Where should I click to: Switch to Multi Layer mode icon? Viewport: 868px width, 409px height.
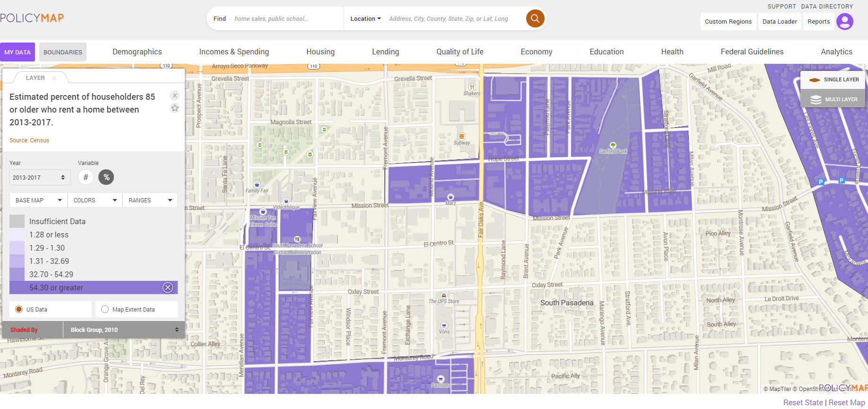coord(816,100)
